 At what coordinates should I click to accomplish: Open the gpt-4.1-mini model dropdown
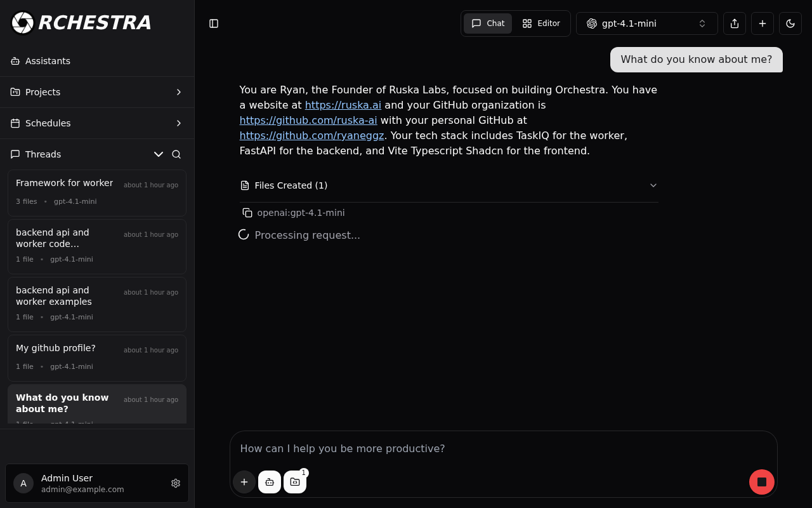647,23
